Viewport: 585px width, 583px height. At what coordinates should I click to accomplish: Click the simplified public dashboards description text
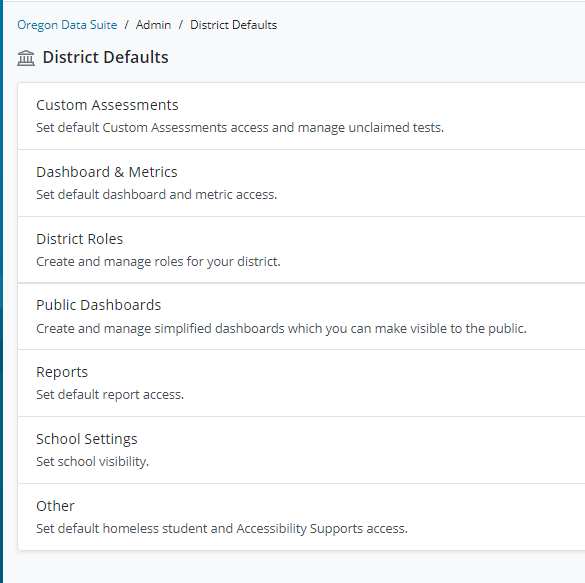click(281, 328)
